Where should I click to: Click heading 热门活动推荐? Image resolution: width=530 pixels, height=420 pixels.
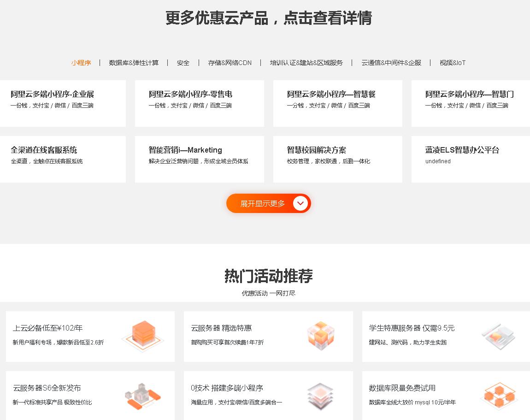(x=269, y=276)
